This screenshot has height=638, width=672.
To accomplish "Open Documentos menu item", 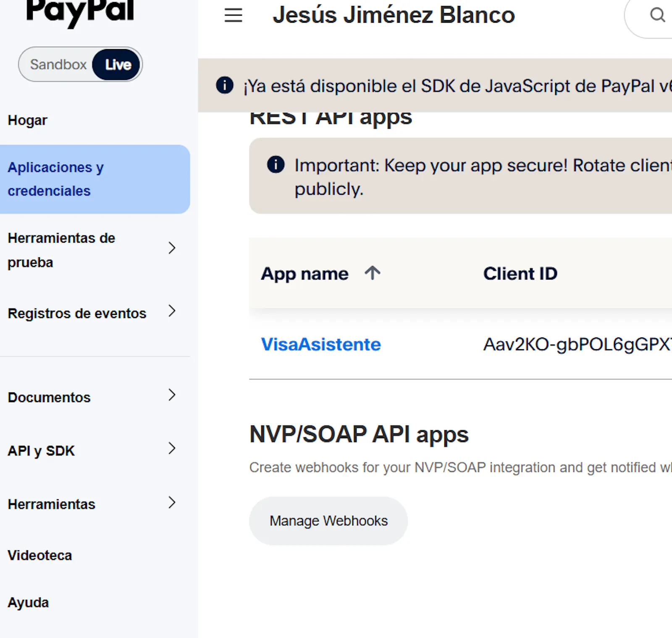I will [x=49, y=397].
